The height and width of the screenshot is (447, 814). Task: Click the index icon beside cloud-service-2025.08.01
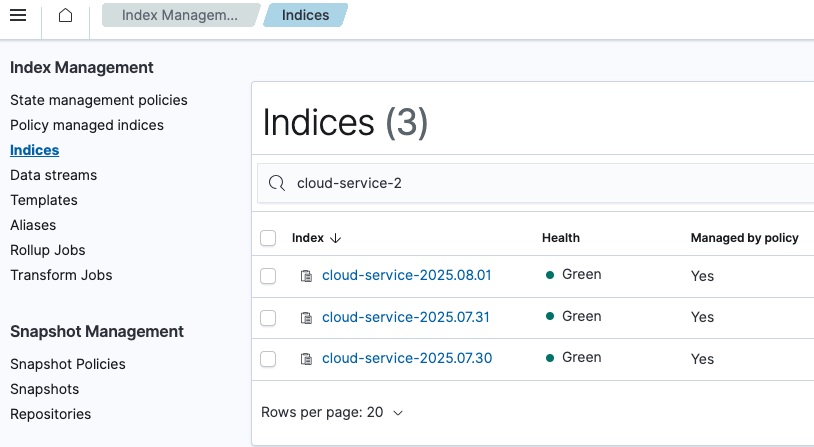[x=307, y=275]
